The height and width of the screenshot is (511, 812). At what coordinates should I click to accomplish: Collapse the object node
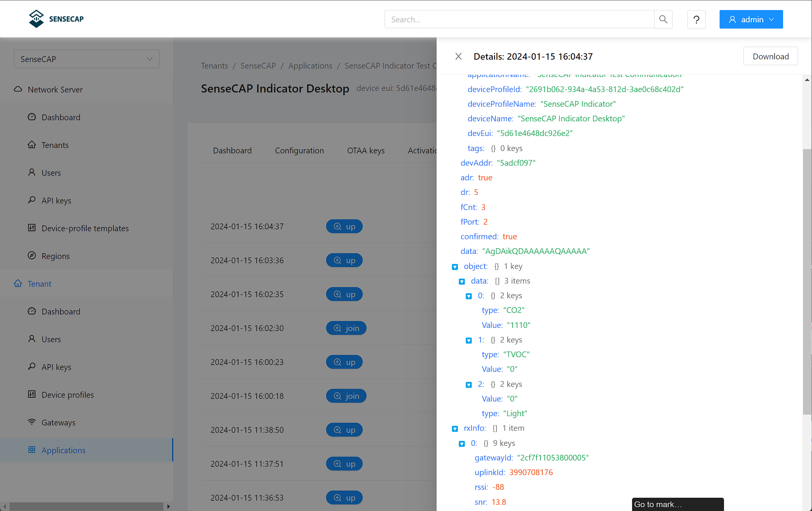[x=455, y=267]
